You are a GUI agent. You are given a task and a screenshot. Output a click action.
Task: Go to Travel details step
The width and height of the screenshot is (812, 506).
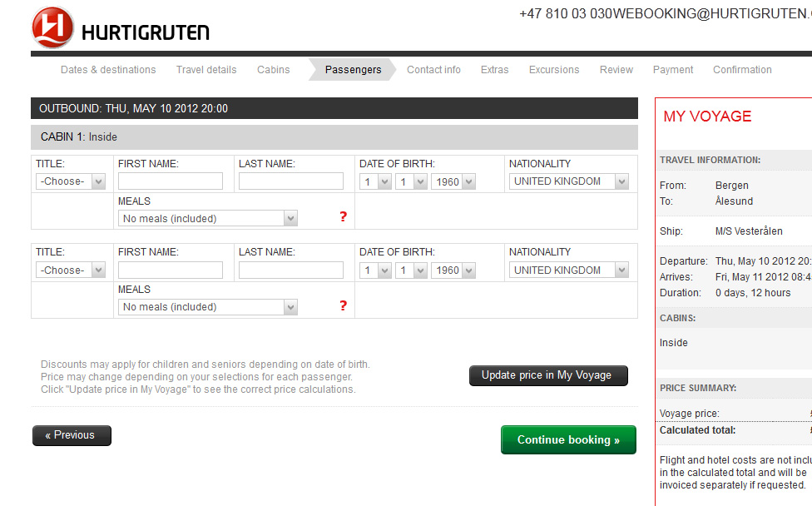click(x=206, y=69)
